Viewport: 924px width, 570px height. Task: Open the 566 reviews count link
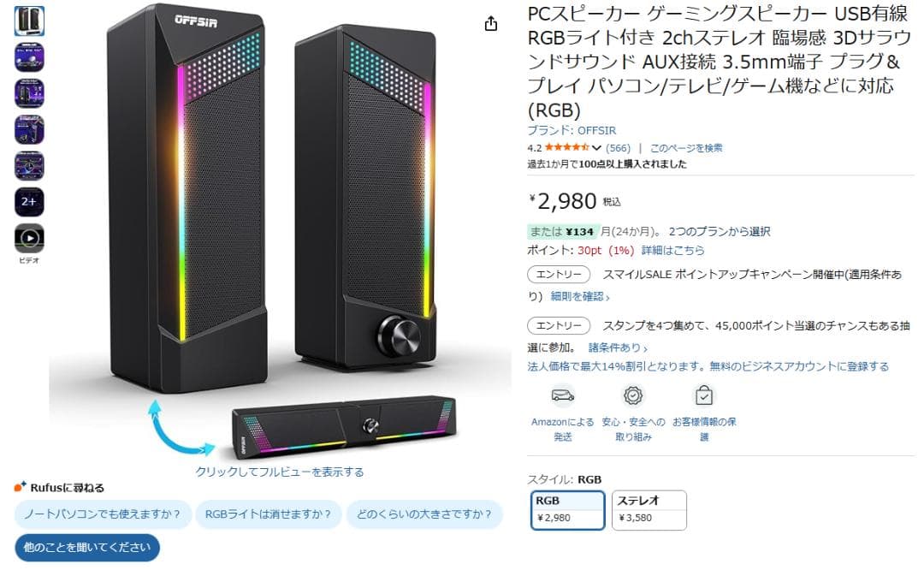(618, 148)
